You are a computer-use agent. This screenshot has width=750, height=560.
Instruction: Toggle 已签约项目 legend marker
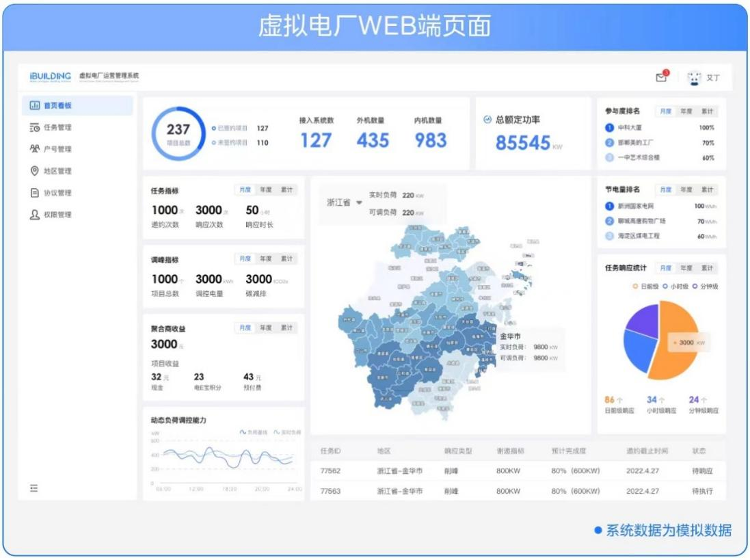click(214, 128)
